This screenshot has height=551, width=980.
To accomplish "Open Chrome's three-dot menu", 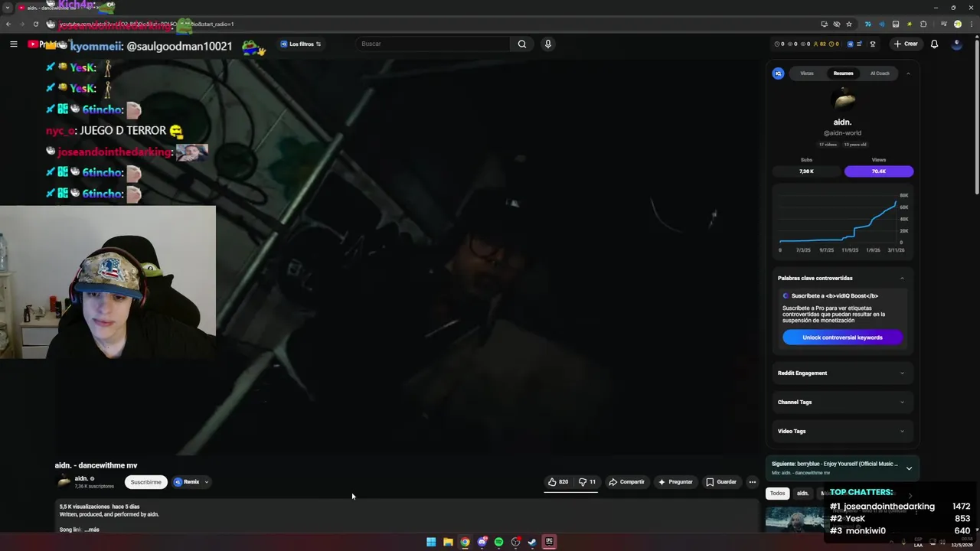I will pos(972,24).
